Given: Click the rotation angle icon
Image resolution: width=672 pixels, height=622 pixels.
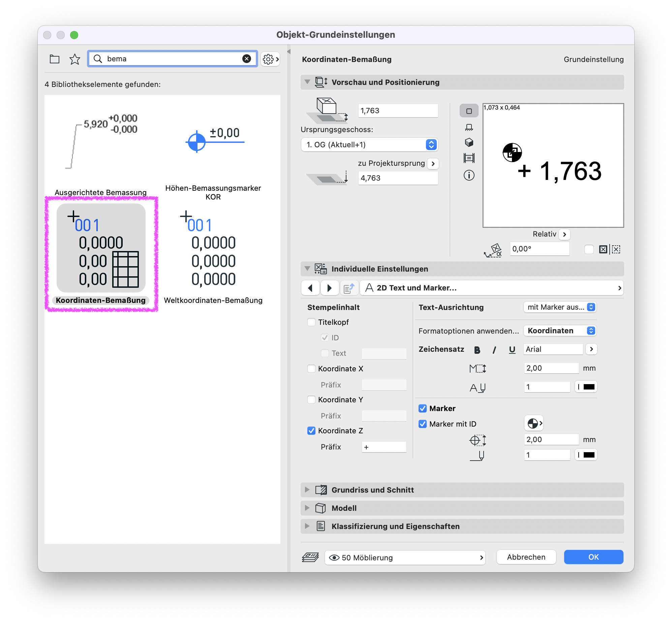Looking at the screenshot, I should click(x=493, y=250).
